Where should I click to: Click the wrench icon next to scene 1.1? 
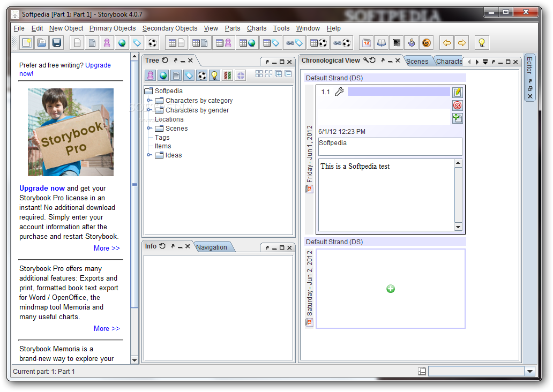(x=339, y=92)
